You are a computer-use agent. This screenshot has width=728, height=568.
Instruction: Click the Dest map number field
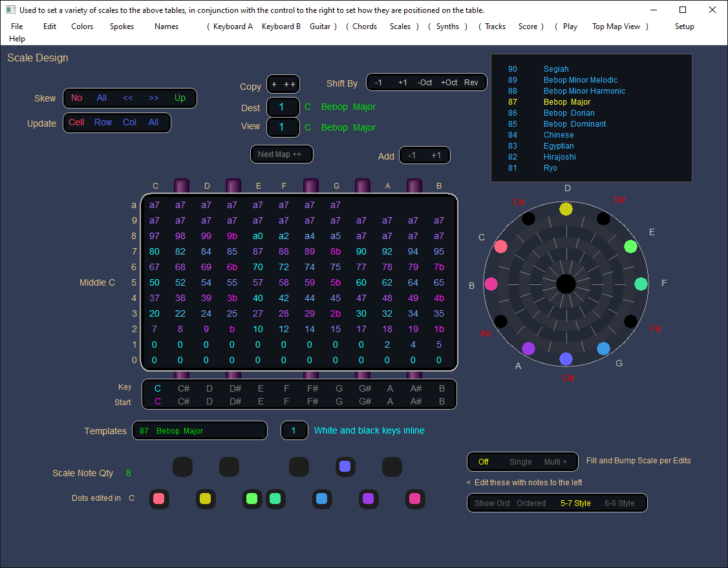[283, 107]
